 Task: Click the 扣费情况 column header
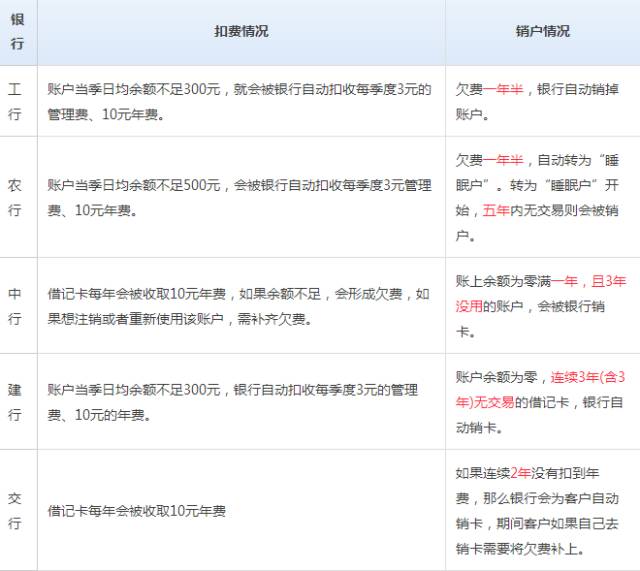(x=241, y=31)
